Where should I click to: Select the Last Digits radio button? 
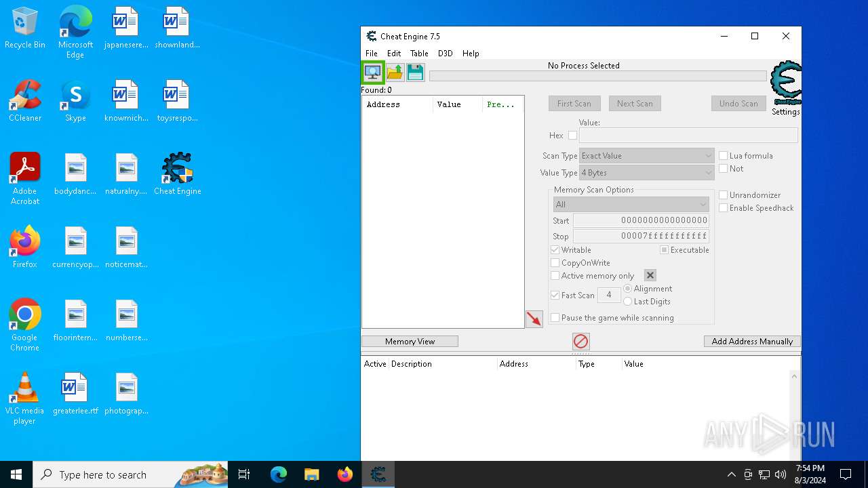coord(627,302)
